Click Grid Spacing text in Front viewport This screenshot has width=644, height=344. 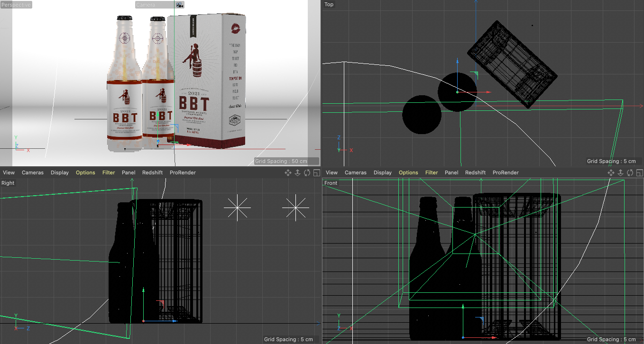611,339
